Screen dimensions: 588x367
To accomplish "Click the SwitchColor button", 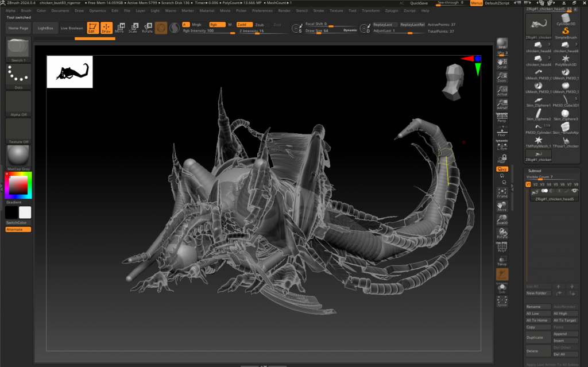I will click(x=18, y=222).
